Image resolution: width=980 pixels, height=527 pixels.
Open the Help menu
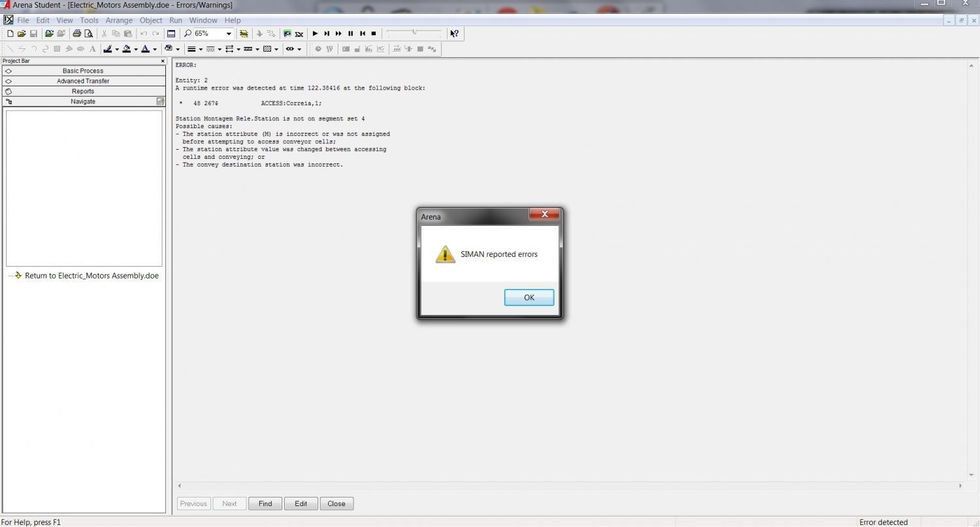tap(233, 20)
